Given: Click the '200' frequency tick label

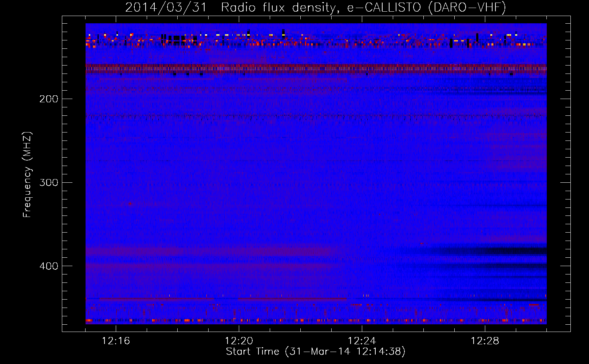Looking at the screenshot, I should 49,99.
